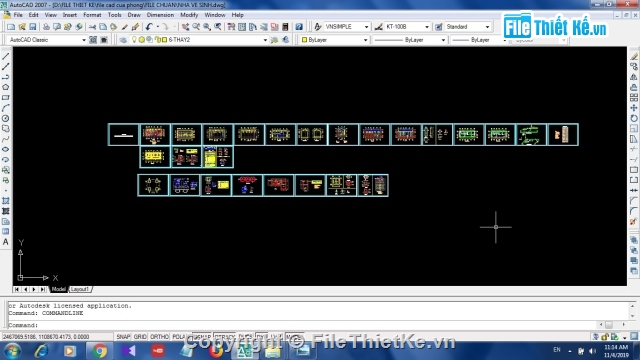Open the Modify menu

click(189, 15)
